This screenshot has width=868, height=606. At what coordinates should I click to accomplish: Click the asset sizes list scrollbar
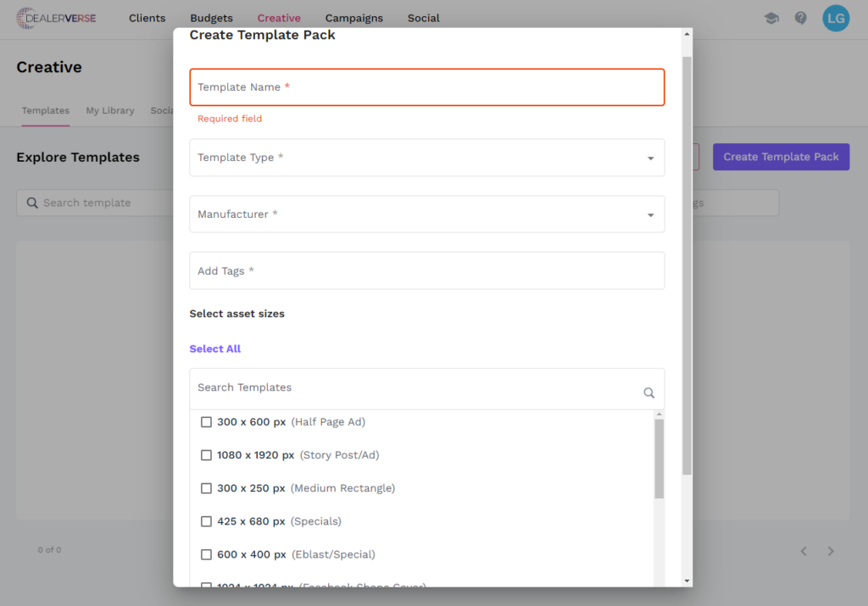tap(659, 459)
